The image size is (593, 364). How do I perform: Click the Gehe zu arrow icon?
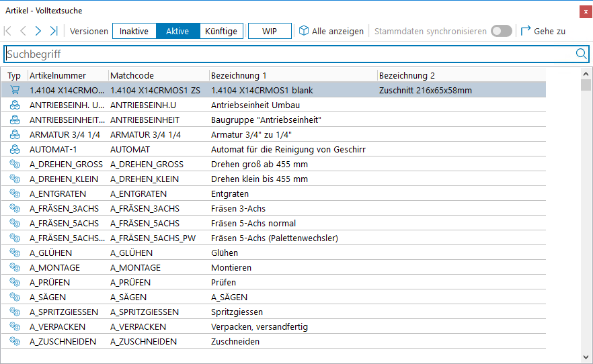pyautogui.click(x=526, y=31)
